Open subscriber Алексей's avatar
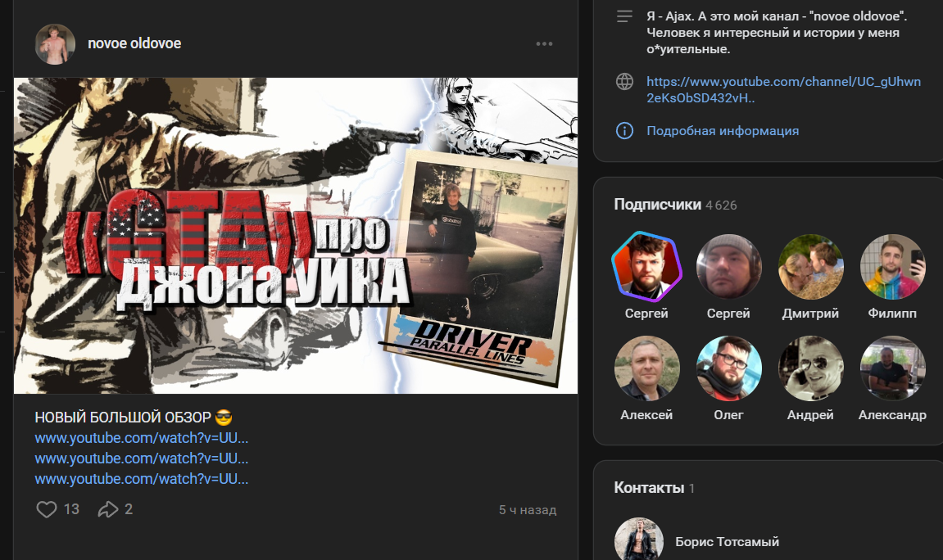The width and height of the screenshot is (943, 560). tap(646, 368)
